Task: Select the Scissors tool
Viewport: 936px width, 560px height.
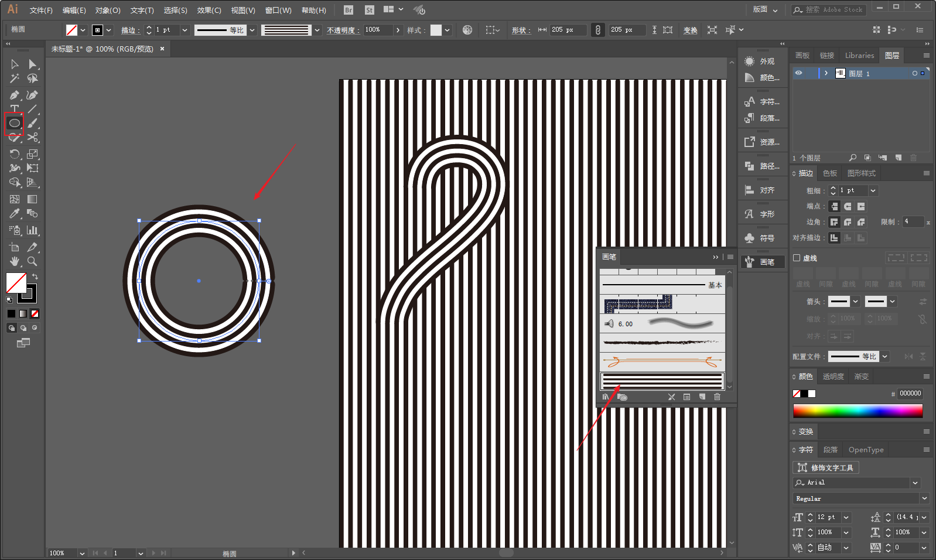Action: pos(33,137)
